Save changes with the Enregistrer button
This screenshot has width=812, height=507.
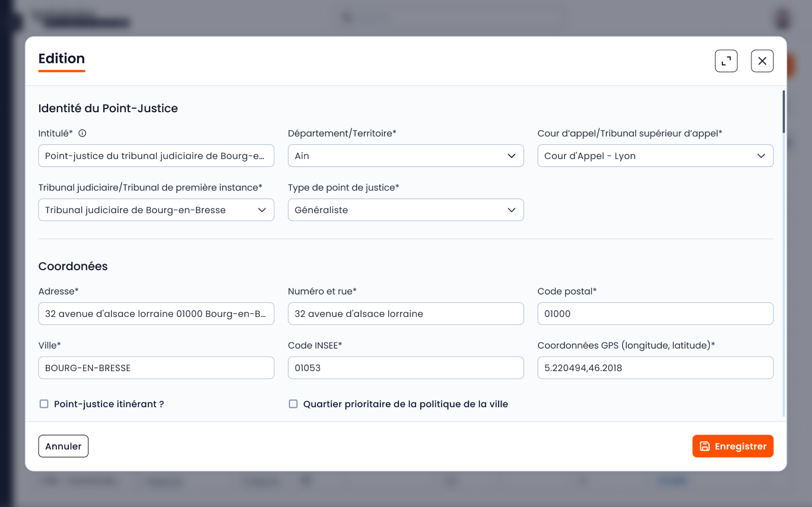click(732, 446)
